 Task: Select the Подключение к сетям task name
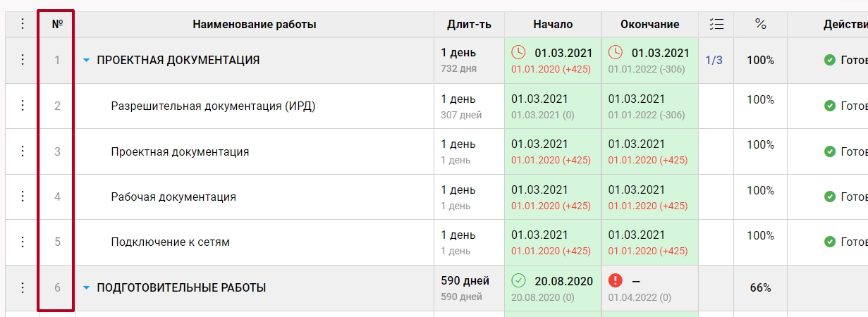pos(170,242)
